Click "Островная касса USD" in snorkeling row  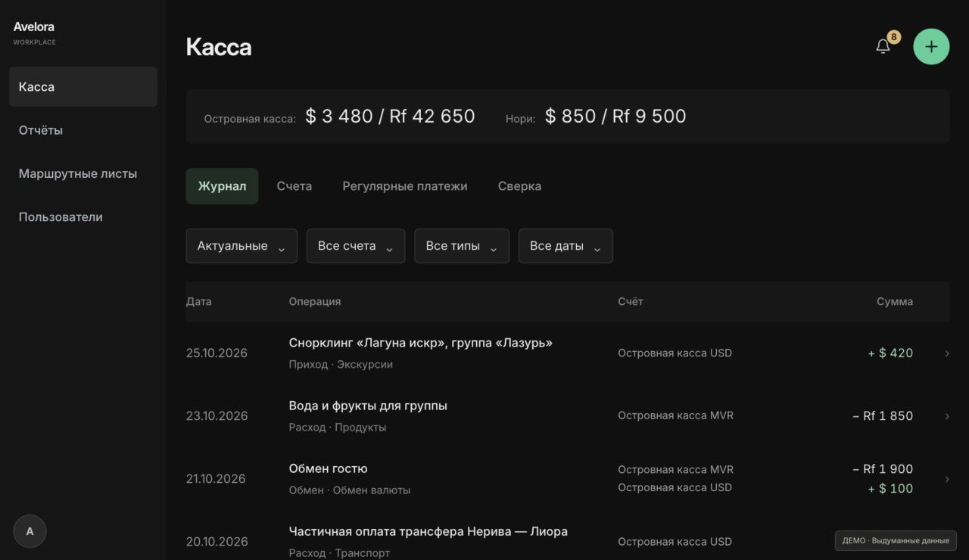(x=675, y=353)
